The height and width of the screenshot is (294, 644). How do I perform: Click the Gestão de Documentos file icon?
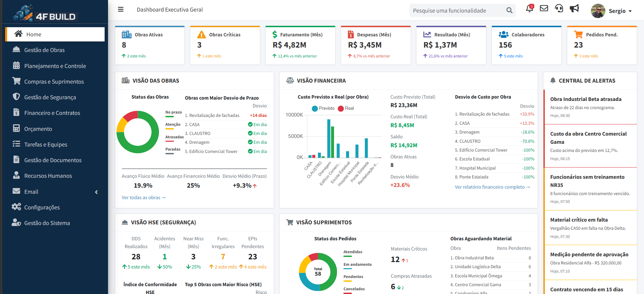pos(16,160)
